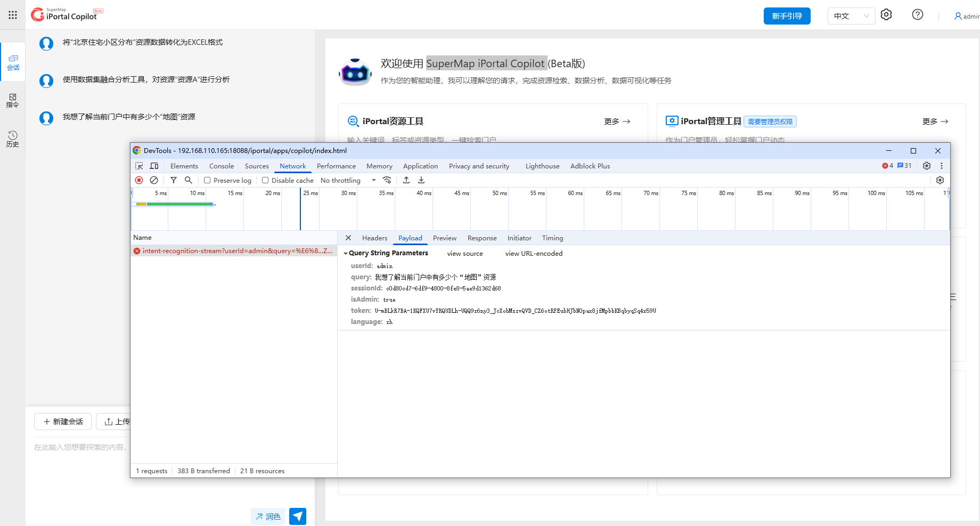
Task: Open DevTools more options kebab menu
Action: [942, 166]
